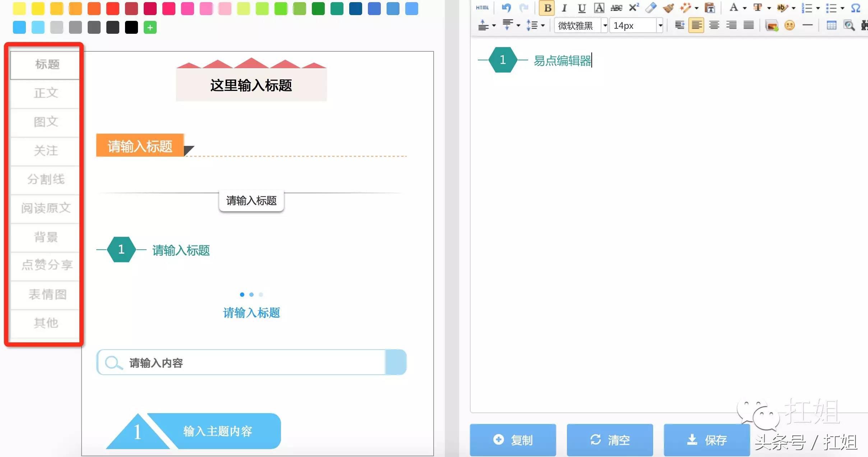
Task: Open the 微软雅黑 font family dropdown
Action: 605,25
